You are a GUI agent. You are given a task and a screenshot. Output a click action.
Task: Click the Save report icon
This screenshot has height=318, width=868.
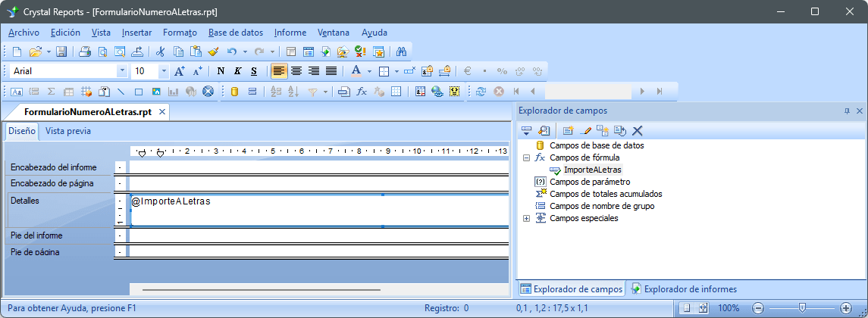click(61, 51)
